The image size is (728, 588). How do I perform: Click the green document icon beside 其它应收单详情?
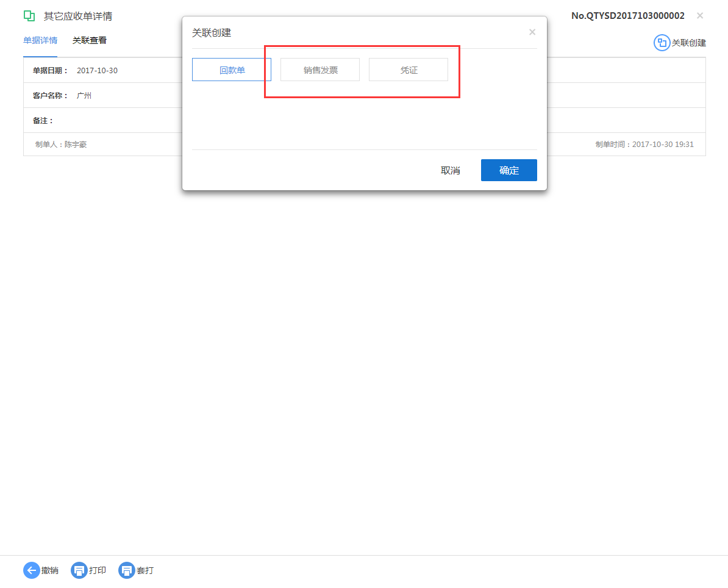point(29,16)
